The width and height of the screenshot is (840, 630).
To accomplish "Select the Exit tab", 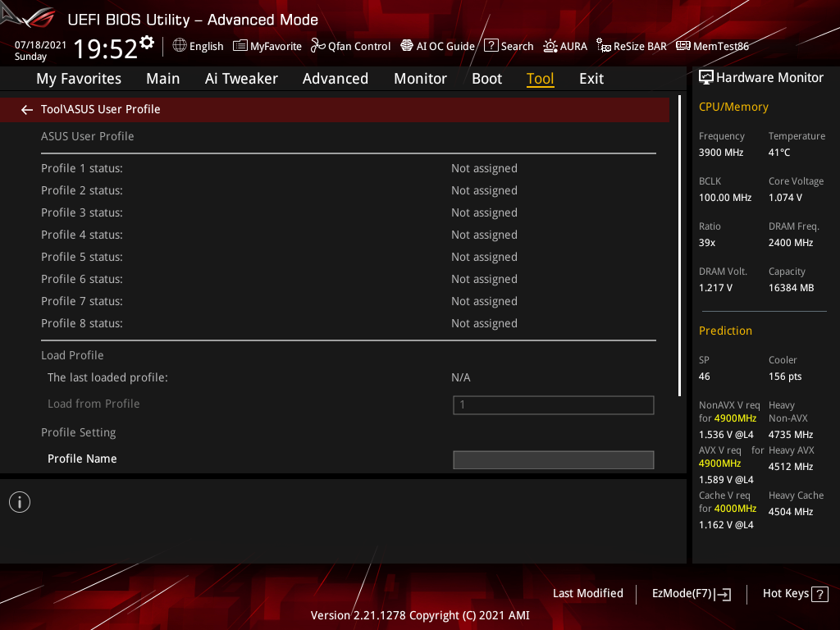I will [x=591, y=79].
